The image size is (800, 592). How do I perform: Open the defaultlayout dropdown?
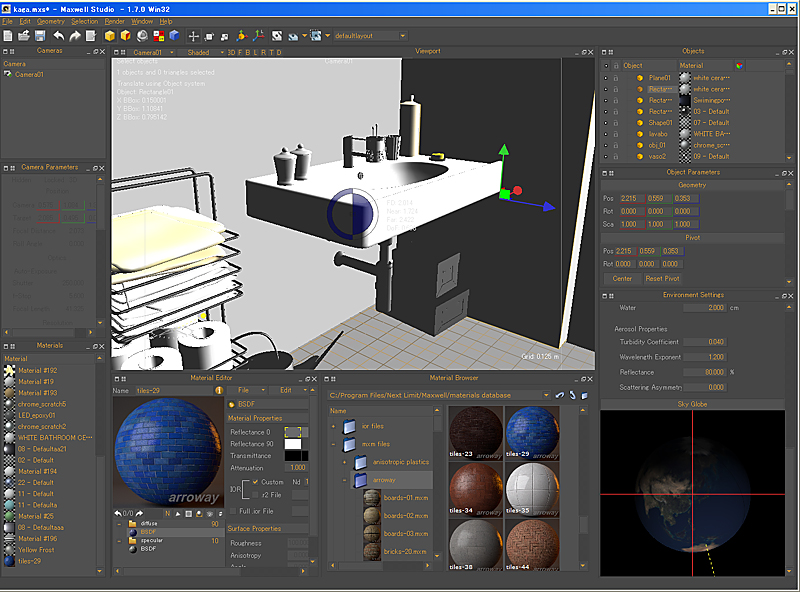point(370,36)
